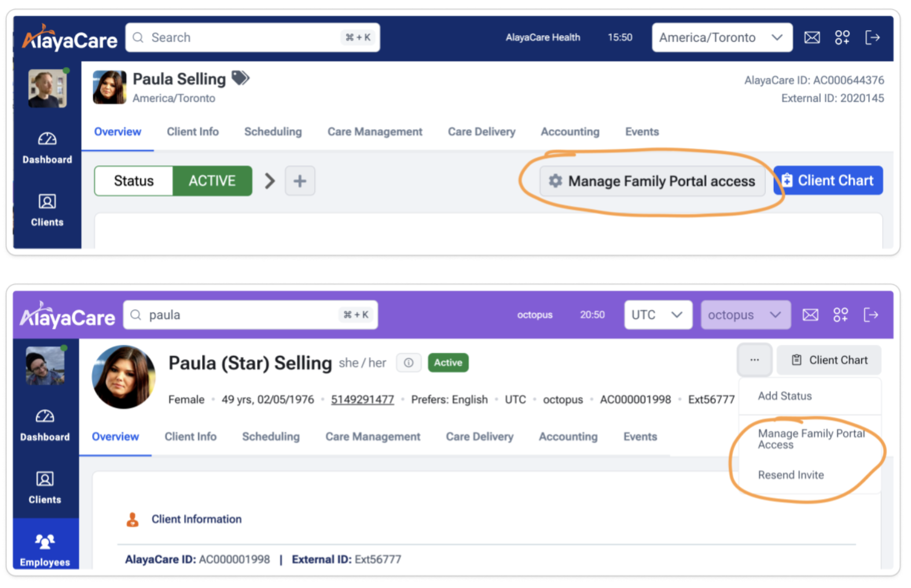The width and height of the screenshot is (911, 588).
Task: Switch to Care Management tab in top panel
Action: tap(374, 132)
